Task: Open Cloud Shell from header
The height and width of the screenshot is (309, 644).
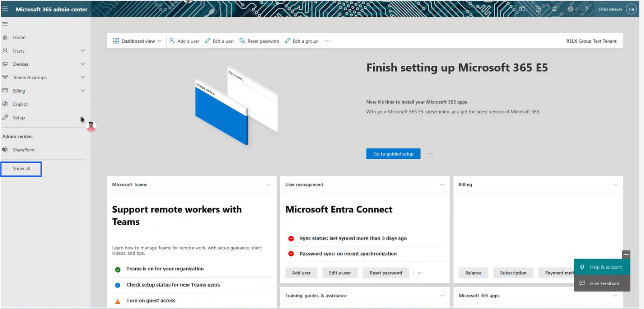Action: click(523, 9)
